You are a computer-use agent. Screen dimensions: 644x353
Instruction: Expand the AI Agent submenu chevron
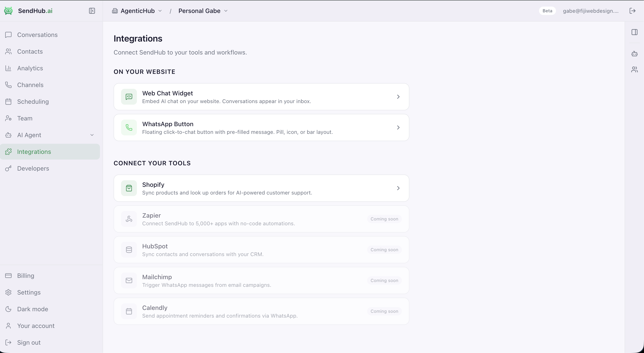point(92,135)
